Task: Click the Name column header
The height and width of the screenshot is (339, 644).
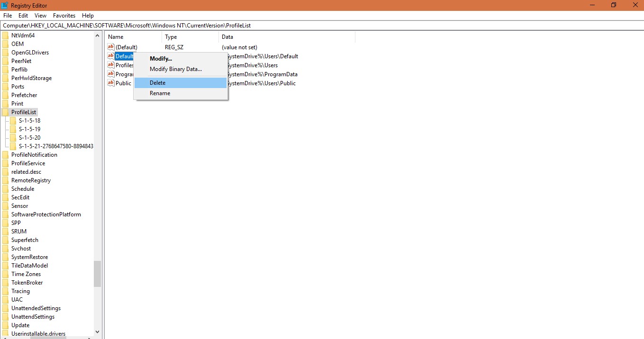Action: (115, 36)
